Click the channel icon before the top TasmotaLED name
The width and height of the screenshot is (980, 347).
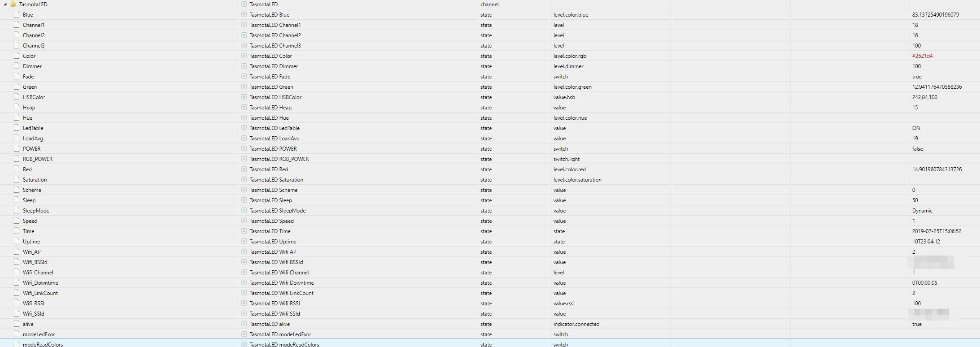[244, 4]
